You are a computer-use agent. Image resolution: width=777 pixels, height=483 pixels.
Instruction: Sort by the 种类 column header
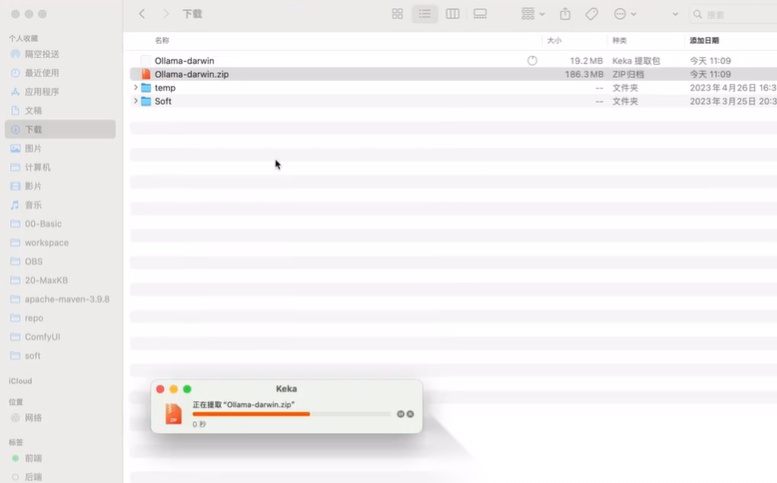pyautogui.click(x=619, y=41)
